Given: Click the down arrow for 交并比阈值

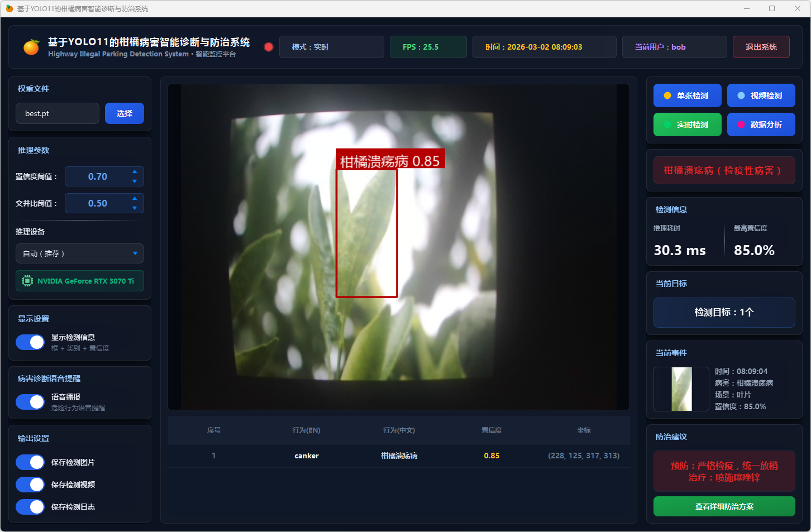Looking at the screenshot, I should tap(135, 208).
